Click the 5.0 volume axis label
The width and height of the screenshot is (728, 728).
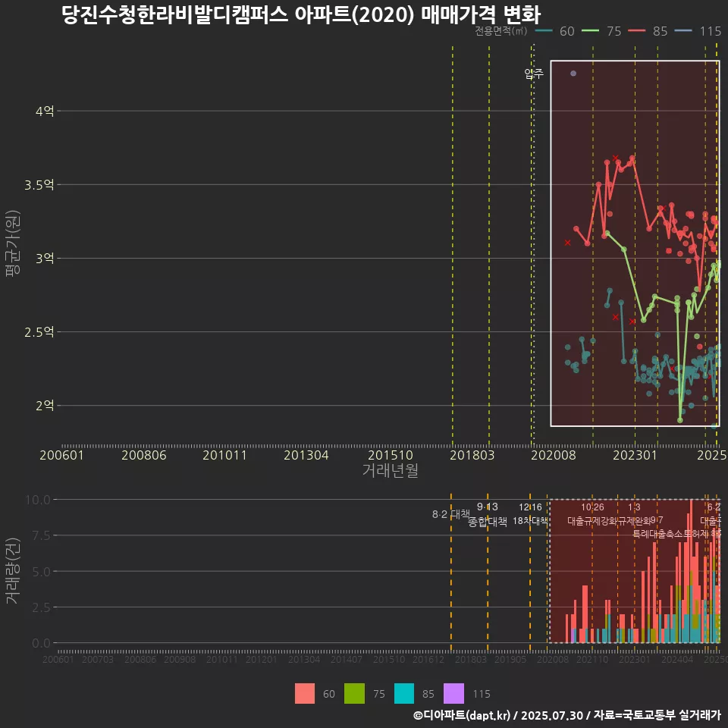tap(41, 572)
